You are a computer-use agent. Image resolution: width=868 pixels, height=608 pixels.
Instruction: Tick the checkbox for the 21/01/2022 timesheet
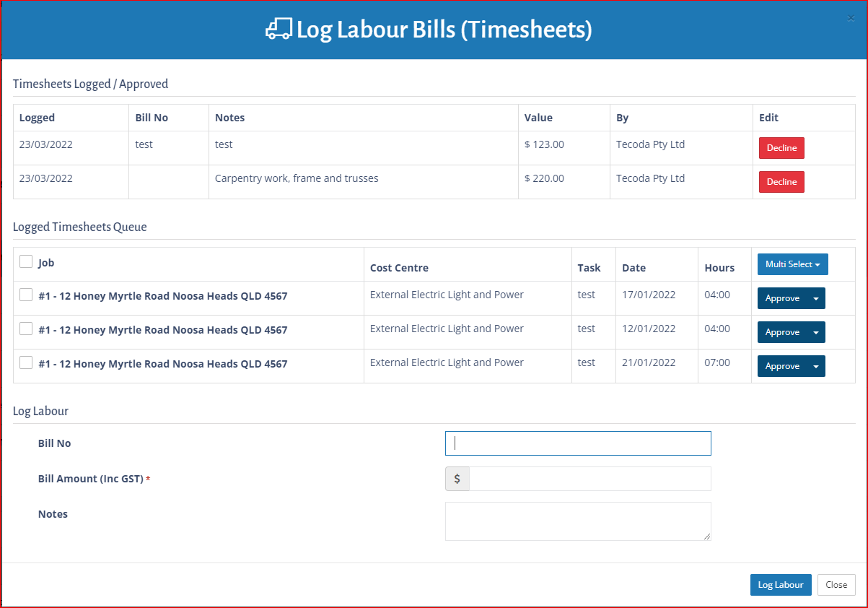[x=26, y=362]
